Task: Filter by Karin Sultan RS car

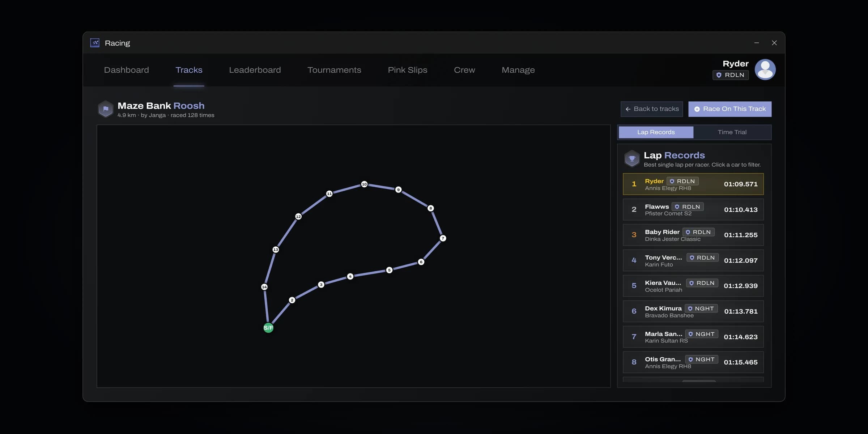Action: pyautogui.click(x=666, y=341)
